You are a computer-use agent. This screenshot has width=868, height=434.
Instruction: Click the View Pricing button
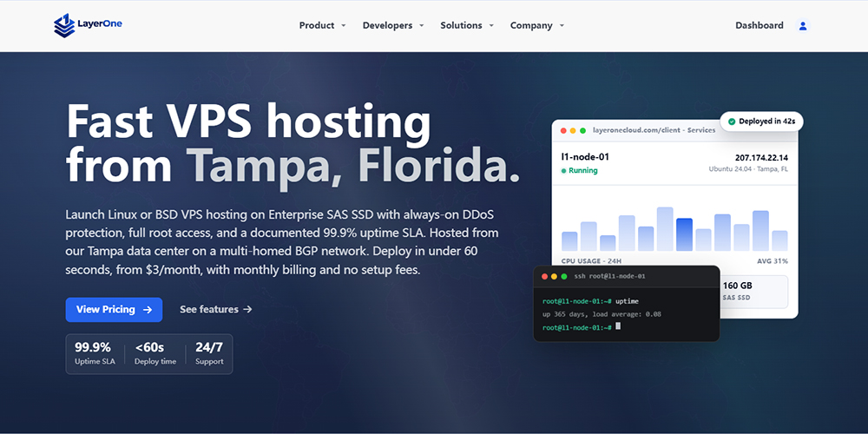pos(114,310)
